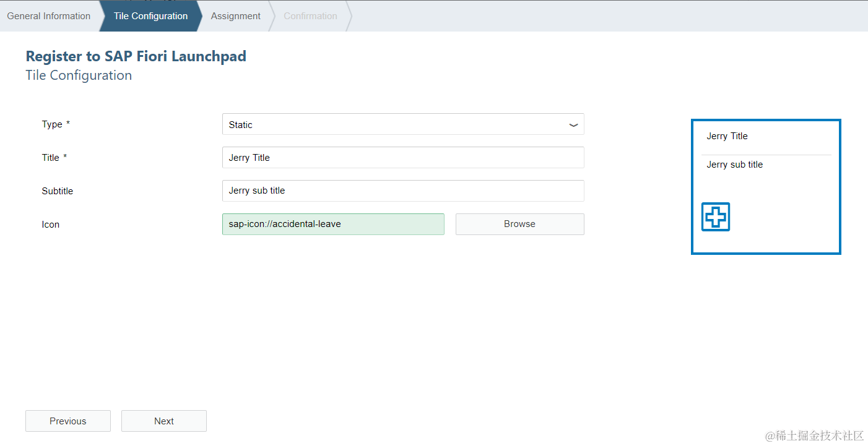Screen dimensions: 868x446
Task: Click the accidental-leave icon in tile preview
Action: 715,217
